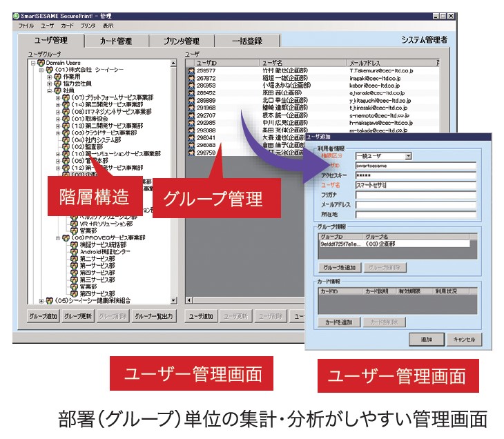Switch to the プリンタ管理 tab
Image resolution: width=504 pixels, height=439 pixels.
[x=182, y=41]
